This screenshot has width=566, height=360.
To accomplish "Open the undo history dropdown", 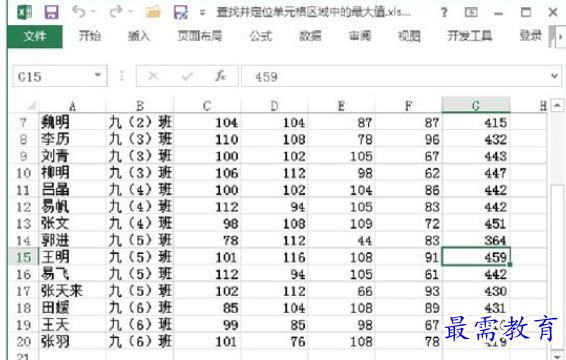I will [x=93, y=12].
